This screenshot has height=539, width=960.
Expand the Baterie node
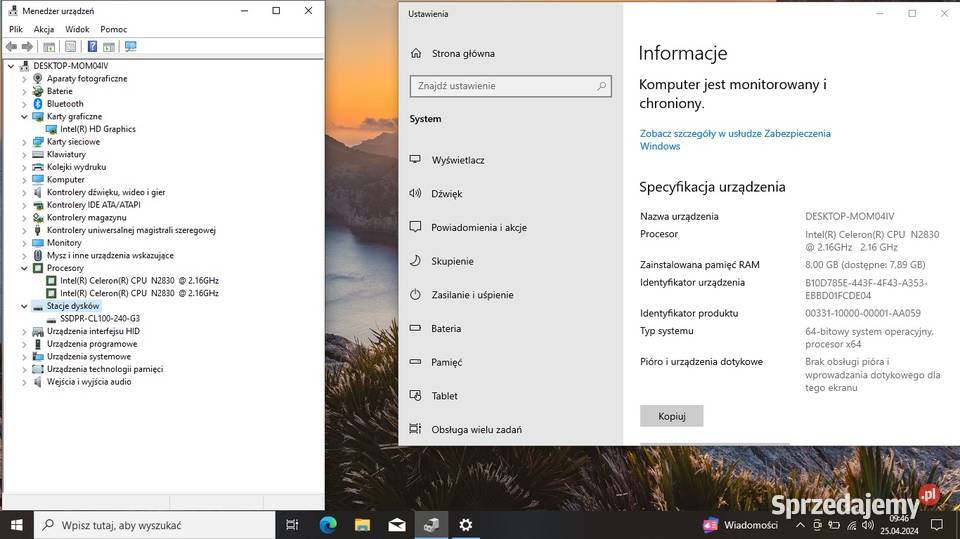[x=24, y=91]
